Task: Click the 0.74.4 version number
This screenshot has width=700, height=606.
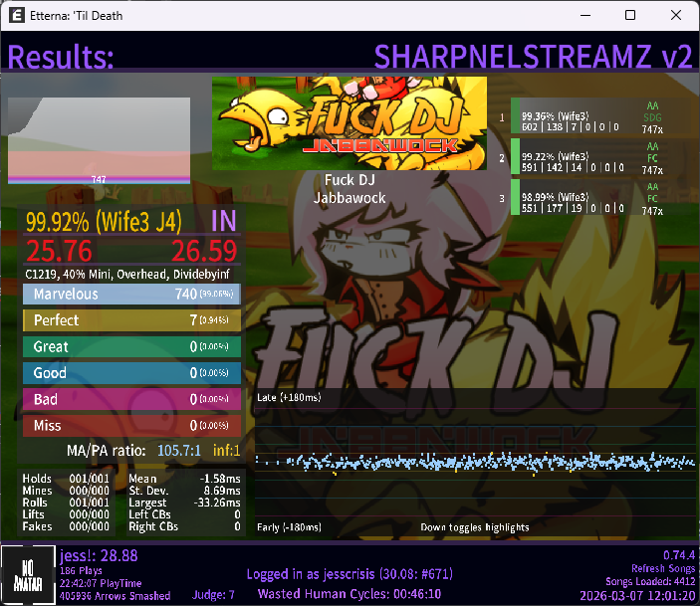Action: (677, 554)
